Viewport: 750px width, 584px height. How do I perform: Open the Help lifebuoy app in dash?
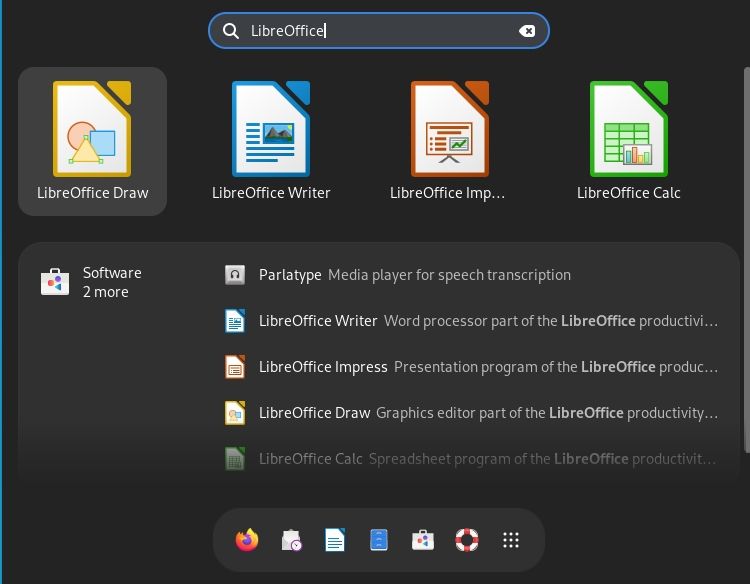pyautogui.click(x=467, y=540)
